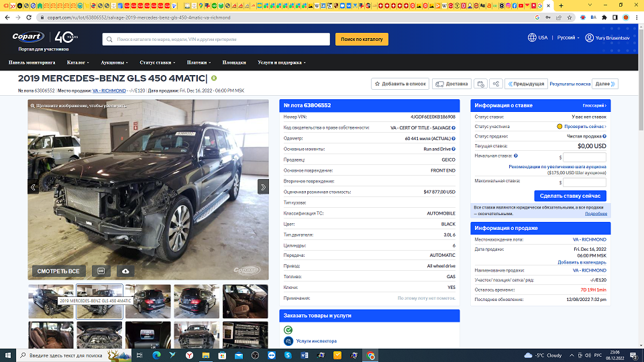Click info icon beside Run and Drive
The height and width of the screenshot is (362, 644).
[453, 149]
